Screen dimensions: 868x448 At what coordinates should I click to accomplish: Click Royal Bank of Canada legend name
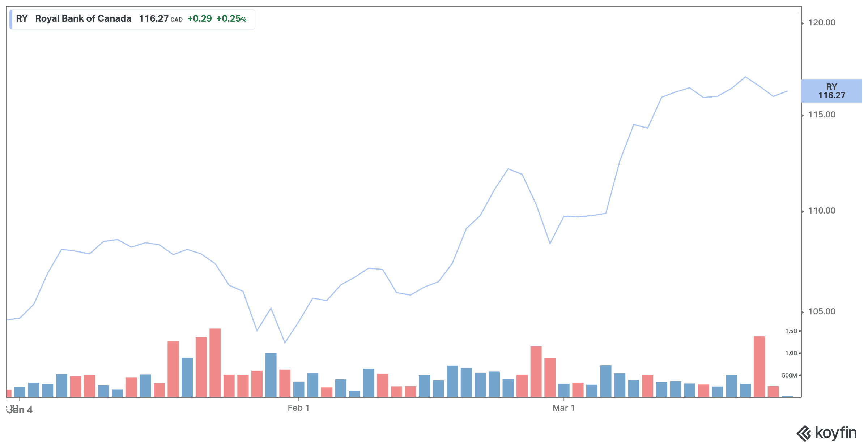(x=83, y=19)
